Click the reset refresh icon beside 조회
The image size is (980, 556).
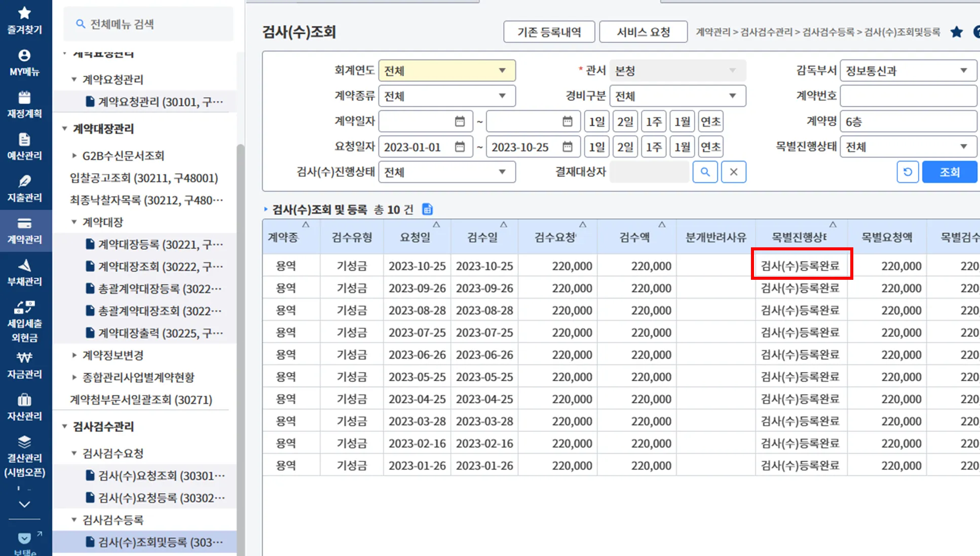coord(907,172)
